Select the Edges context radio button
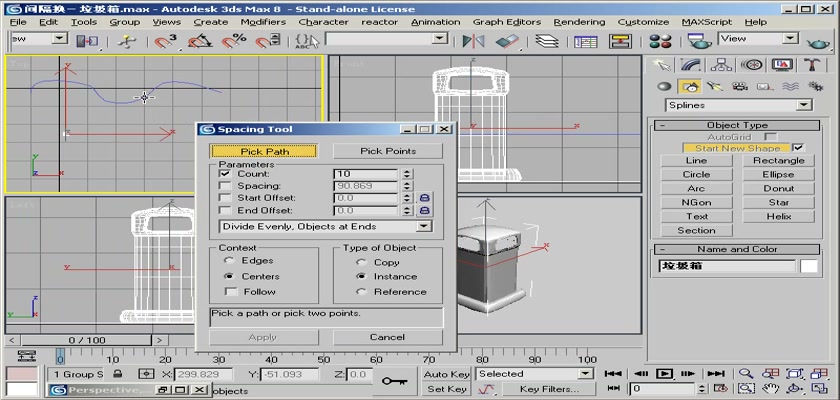 (229, 261)
